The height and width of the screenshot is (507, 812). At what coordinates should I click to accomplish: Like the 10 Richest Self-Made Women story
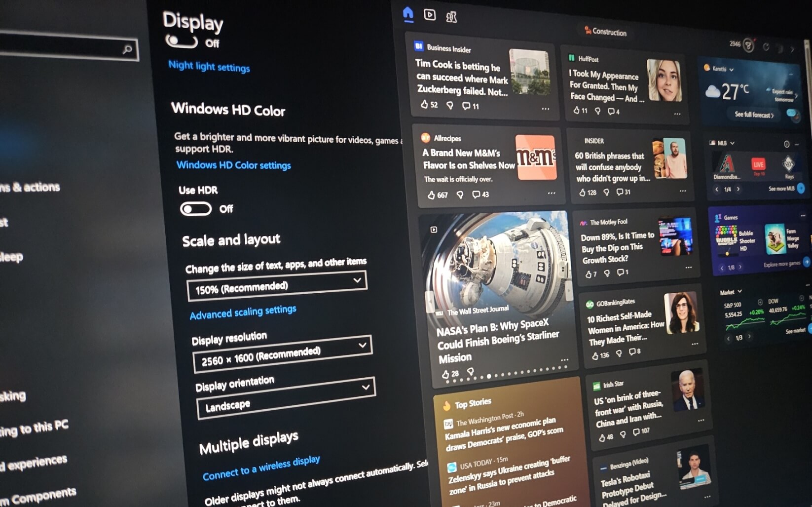click(x=595, y=355)
